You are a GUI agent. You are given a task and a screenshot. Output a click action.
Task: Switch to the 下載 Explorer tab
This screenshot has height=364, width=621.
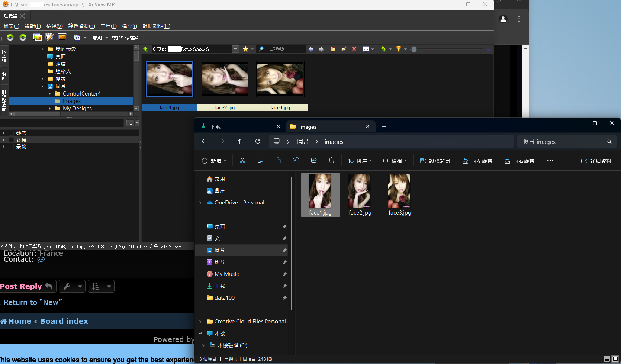click(x=216, y=127)
